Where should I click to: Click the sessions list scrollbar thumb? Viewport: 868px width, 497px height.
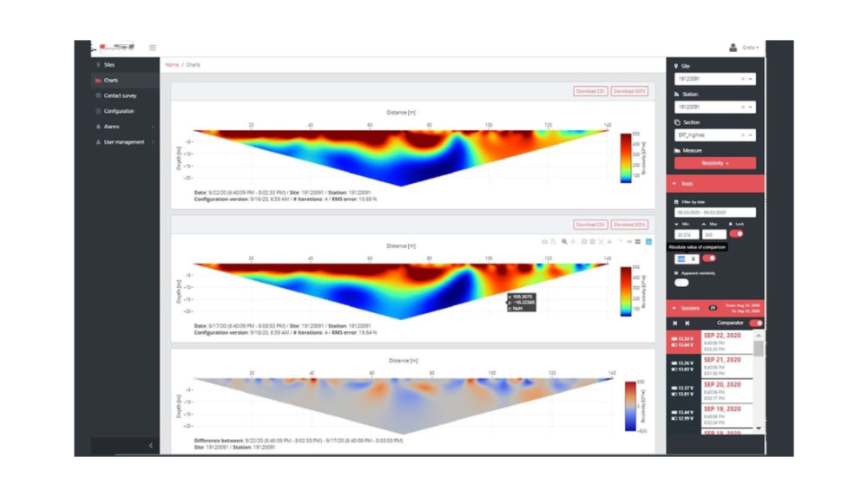click(x=759, y=349)
